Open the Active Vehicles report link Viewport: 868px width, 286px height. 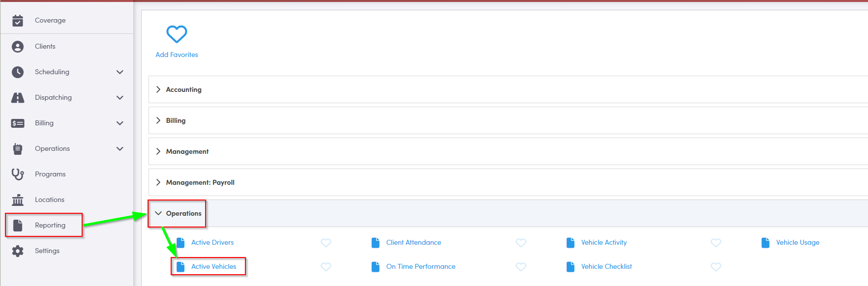click(x=213, y=267)
